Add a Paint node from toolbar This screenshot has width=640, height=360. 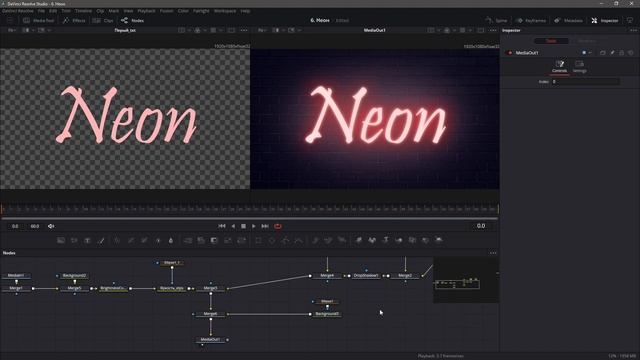click(x=101, y=240)
